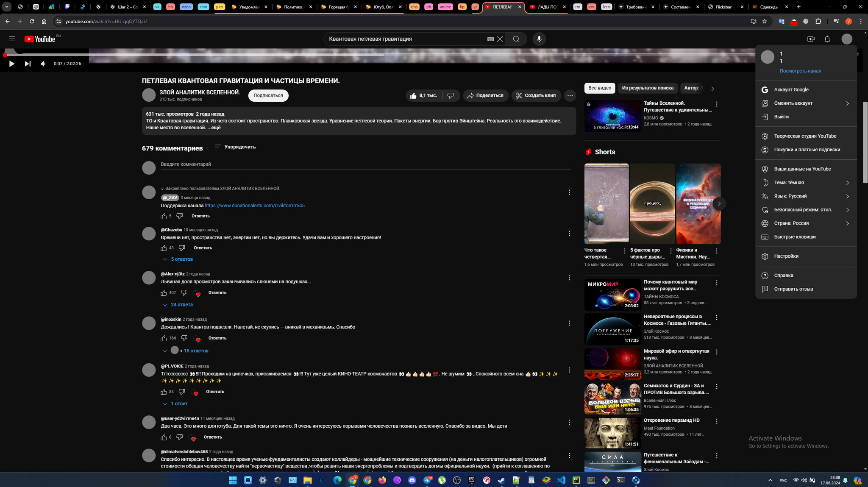
Task: Open more actions ellipsis beside Create clip
Action: point(570,96)
